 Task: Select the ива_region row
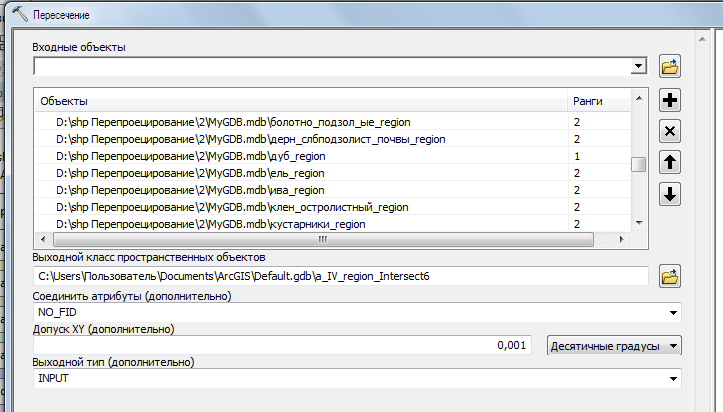click(x=332, y=190)
